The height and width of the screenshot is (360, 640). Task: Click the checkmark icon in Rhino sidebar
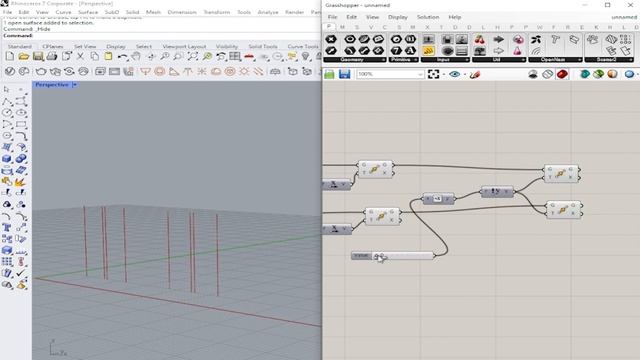(21, 273)
